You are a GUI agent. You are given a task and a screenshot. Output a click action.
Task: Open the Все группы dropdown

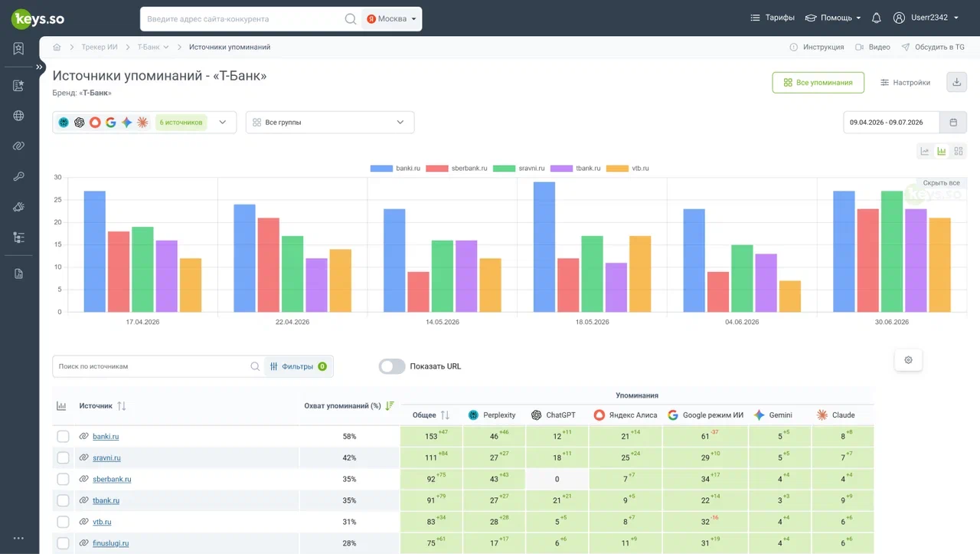point(330,123)
